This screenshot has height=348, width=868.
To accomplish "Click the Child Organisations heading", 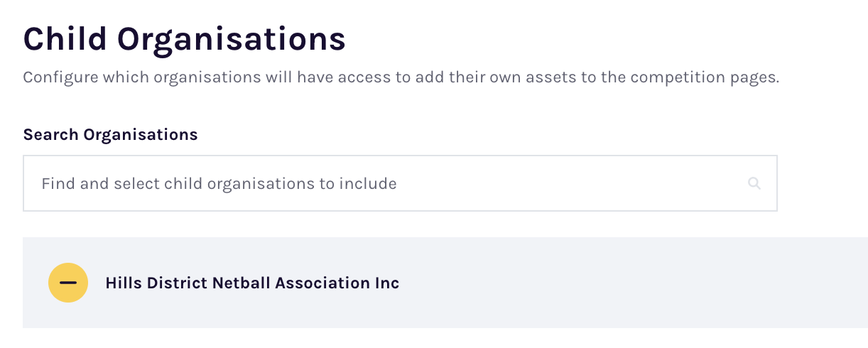I will (185, 40).
